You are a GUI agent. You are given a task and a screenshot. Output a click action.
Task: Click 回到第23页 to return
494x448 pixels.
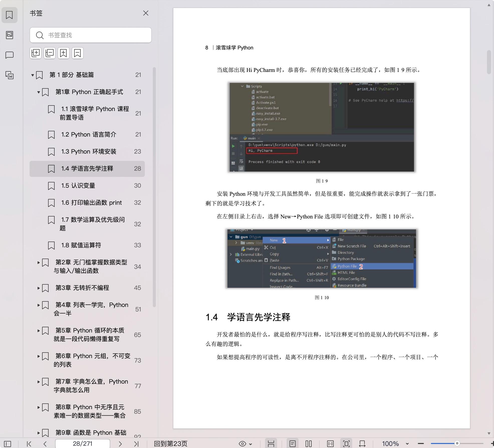(171, 444)
